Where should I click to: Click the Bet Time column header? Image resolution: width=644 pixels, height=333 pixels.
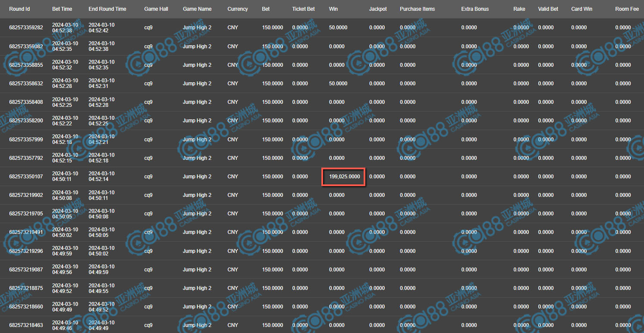[62, 9]
